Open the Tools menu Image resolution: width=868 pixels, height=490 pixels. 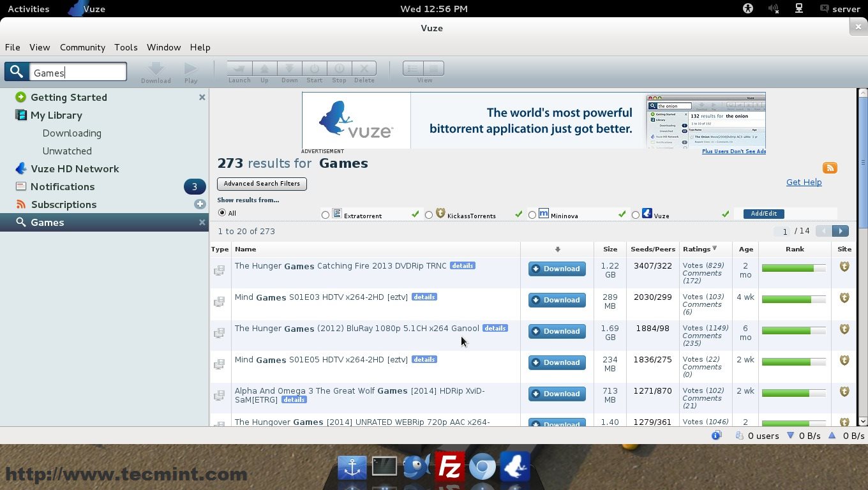126,47
